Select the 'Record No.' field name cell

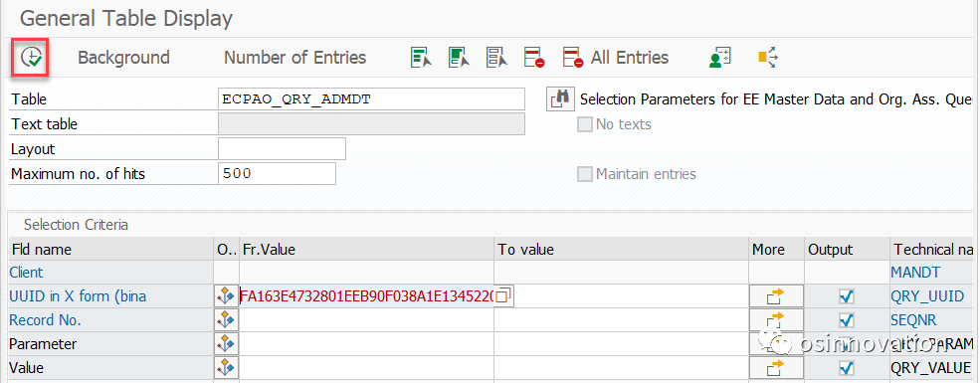[109, 320]
